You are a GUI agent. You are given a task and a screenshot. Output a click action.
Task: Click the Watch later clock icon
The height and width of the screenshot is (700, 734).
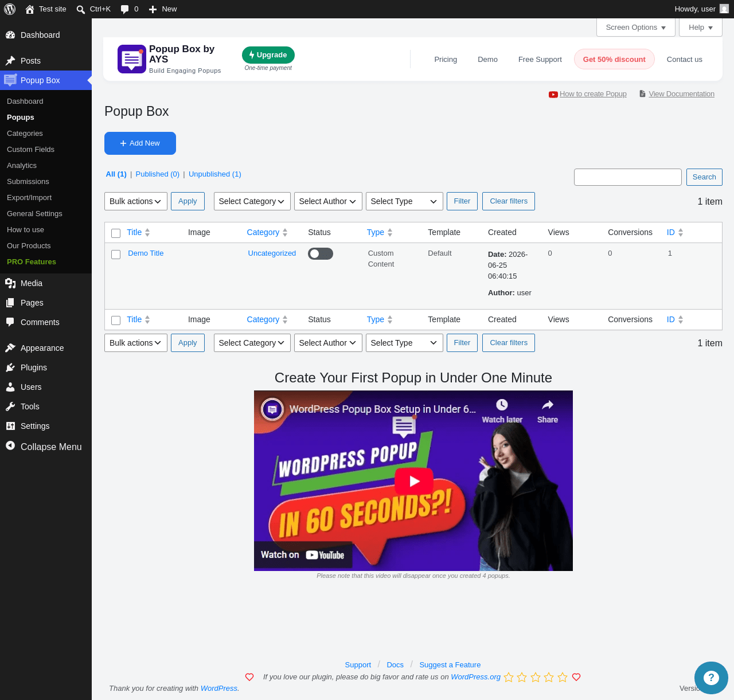(502, 405)
